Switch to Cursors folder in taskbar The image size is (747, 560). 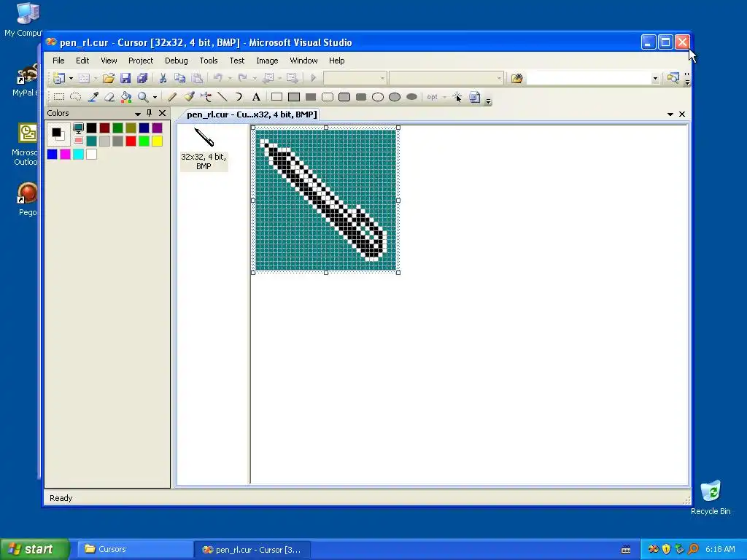(133, 549)
